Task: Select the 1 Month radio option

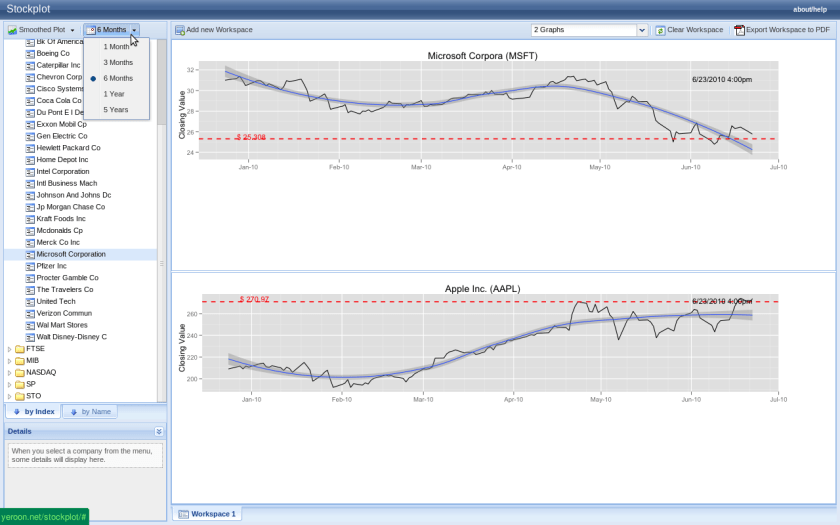Action: [x=116, y=47]
